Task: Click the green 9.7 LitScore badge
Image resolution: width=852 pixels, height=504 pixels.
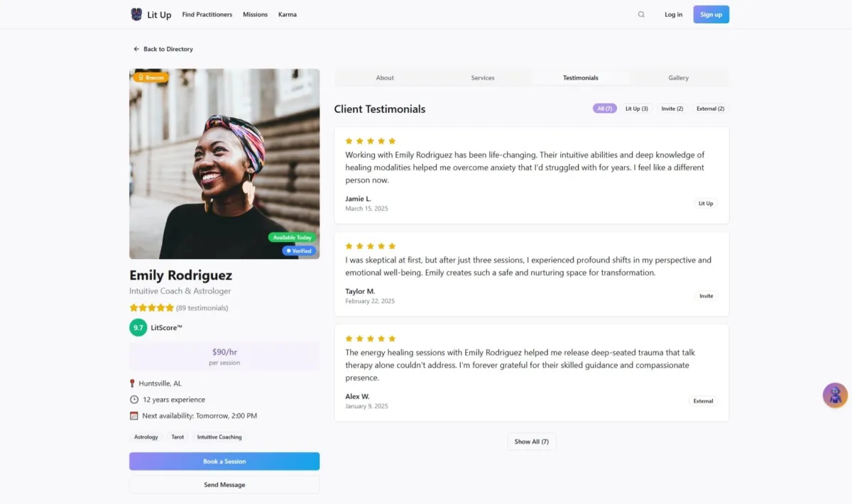Action: pyautogui.click(x=138, y=327)
